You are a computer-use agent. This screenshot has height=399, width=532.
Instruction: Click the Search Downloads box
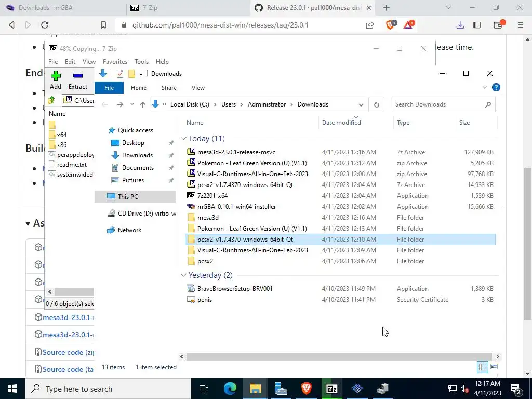[443, 104]
